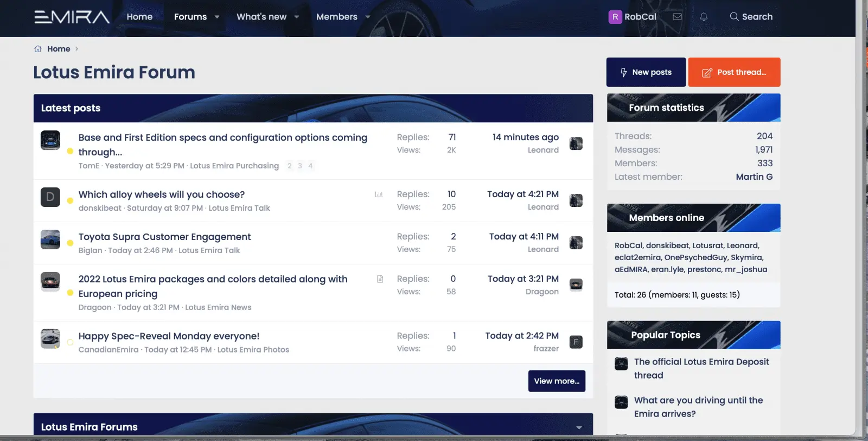Toggle unread dot on alloy wheels thread
The image size is (868, 441).
(70, 201)
